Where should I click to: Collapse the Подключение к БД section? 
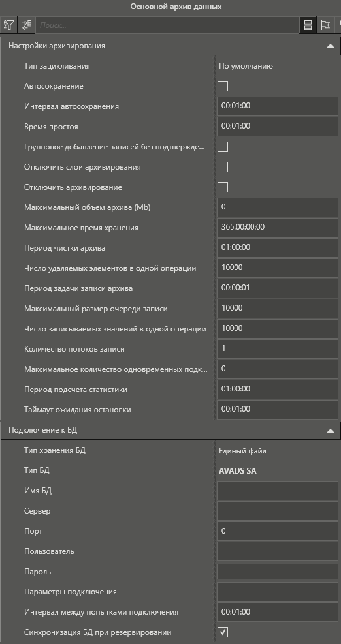[x=330, y=431]
